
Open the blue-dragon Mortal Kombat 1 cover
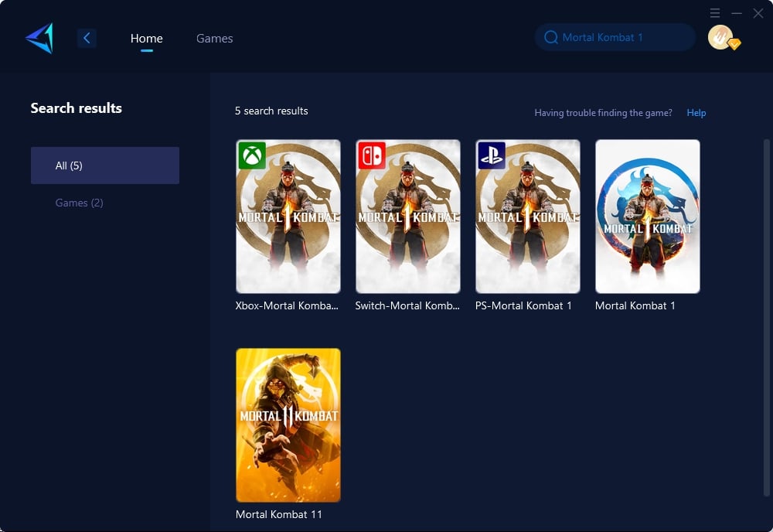coord(648,217)
